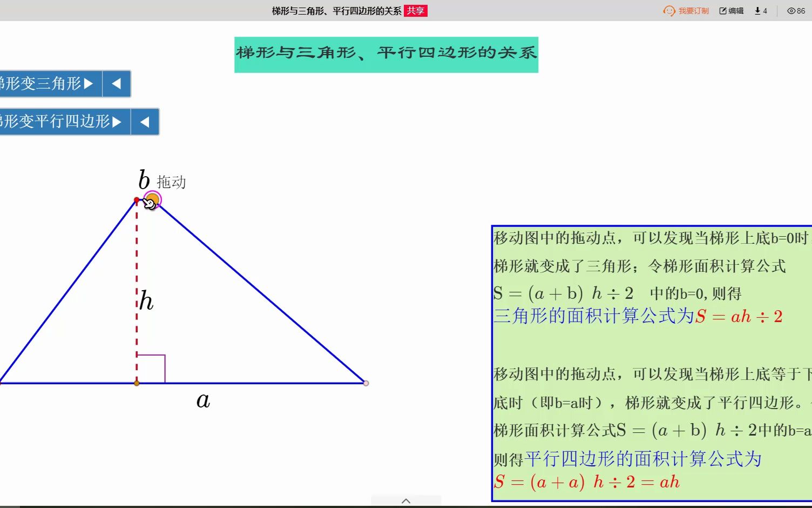The width and height of the screenshot is (812, 508).
Task: Click the purple right-angle marker square
Action: 151,369
